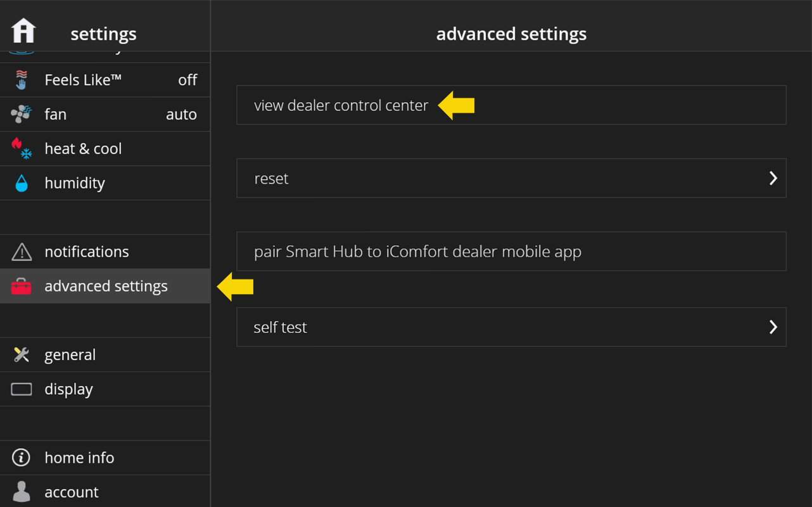This screenshot has height=507, width=812.
Task: Open the fan icon setting
Action: click(x=22, y=114)
